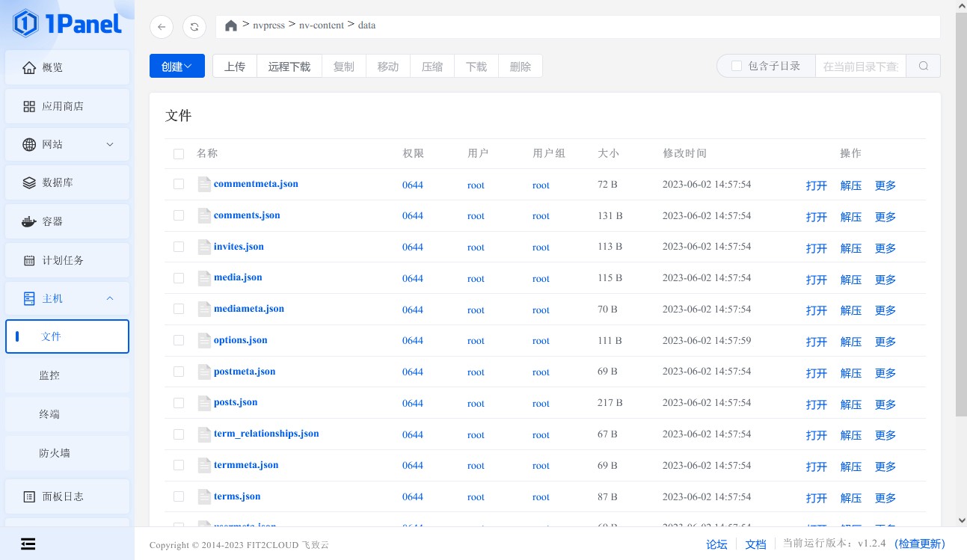Open the firewall (防火墙) submenu item
This screenshot has height=560, width=967.
coord(67,453)
